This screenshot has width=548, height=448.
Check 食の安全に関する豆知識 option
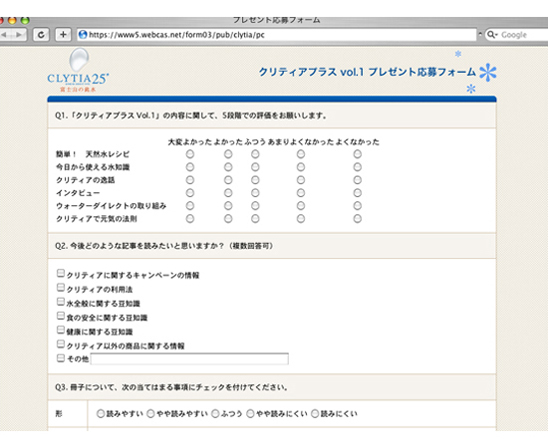pyautogui.click(x=61, y=316)
